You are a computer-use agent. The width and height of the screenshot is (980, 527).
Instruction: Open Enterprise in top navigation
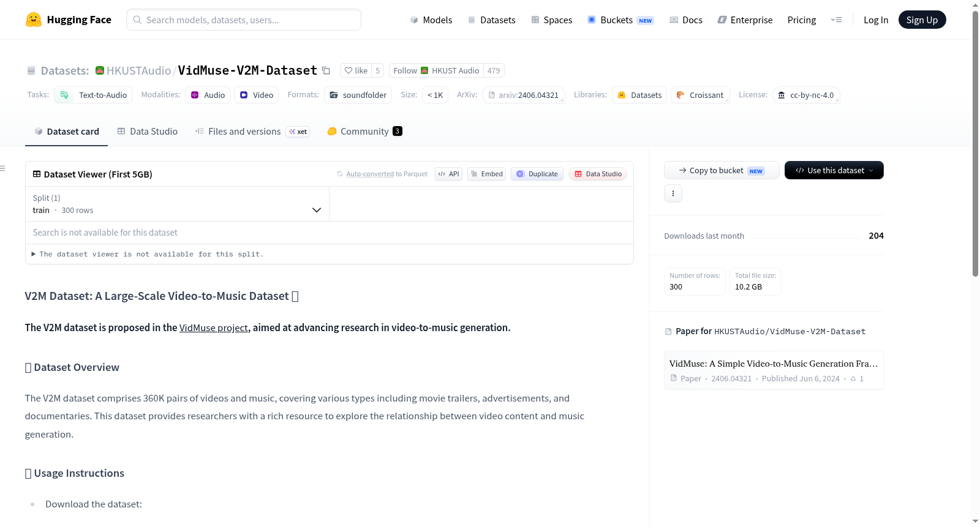(x=745, y=20)
